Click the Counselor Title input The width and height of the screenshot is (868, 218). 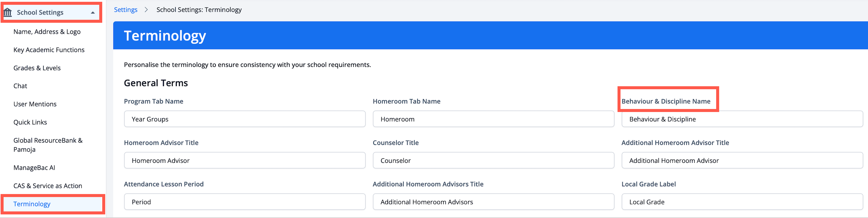[493, 161]
